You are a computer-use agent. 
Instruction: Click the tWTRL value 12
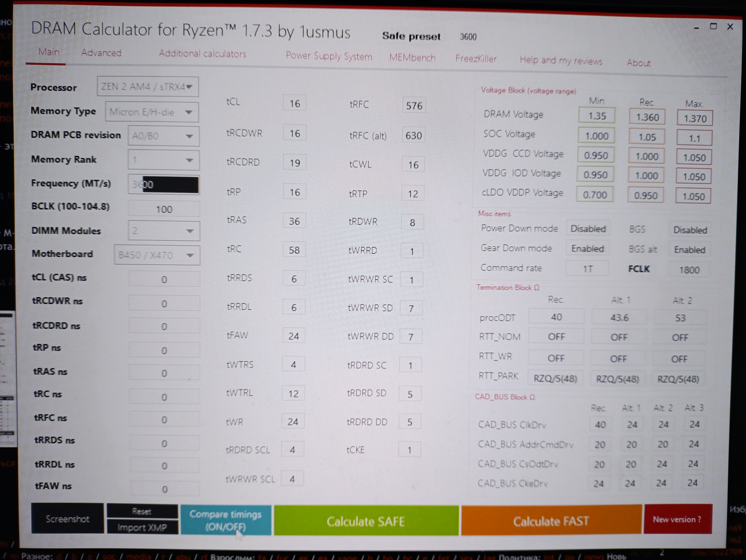(293, 393)
